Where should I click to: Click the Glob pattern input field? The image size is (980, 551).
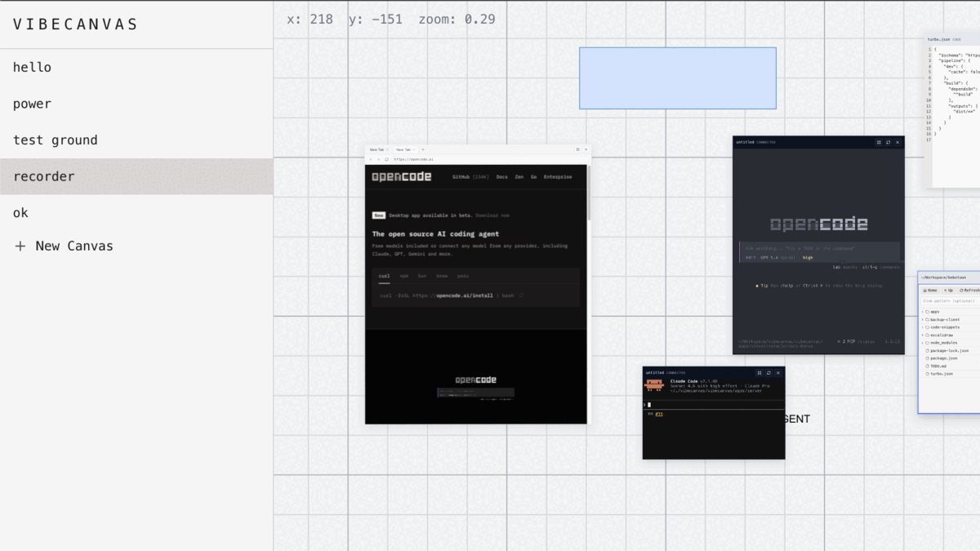947,300
